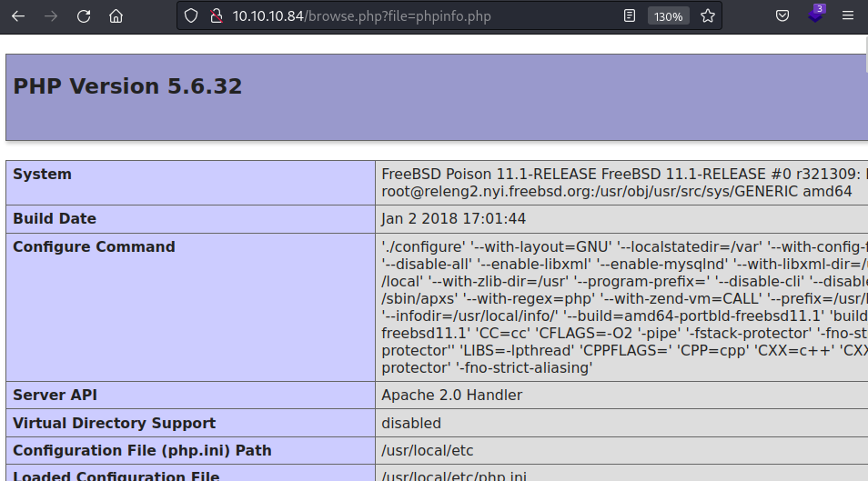The width and height of the screenshot is (868, 481).
Task: Go back to the previous page
Action: (x=18, y=16)
